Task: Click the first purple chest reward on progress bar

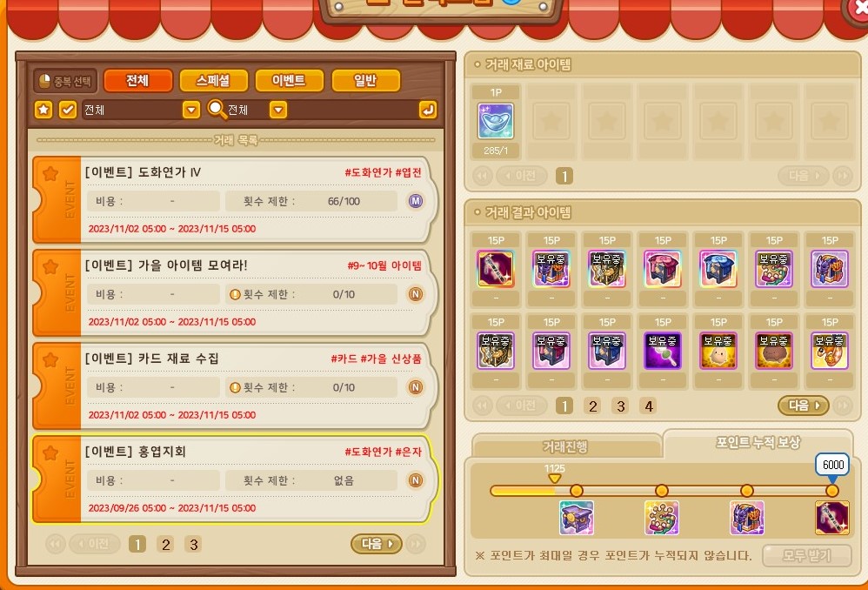Action: pos(577,518)
